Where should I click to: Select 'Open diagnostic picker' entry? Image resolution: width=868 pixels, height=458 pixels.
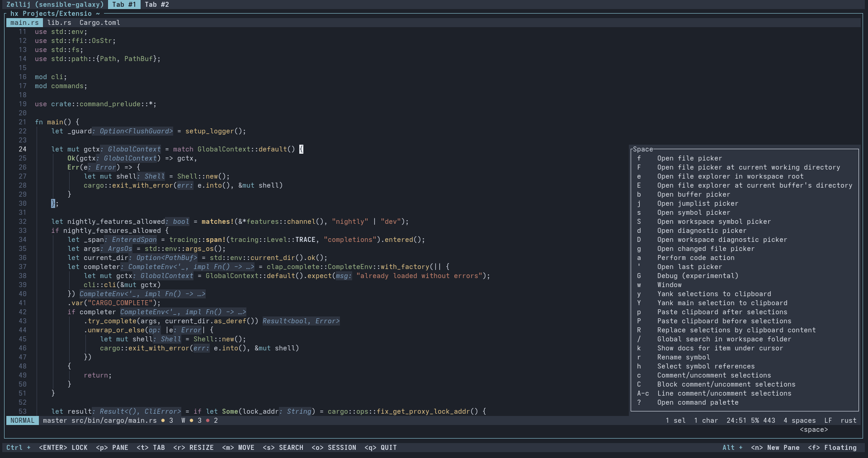click(745, 231)
